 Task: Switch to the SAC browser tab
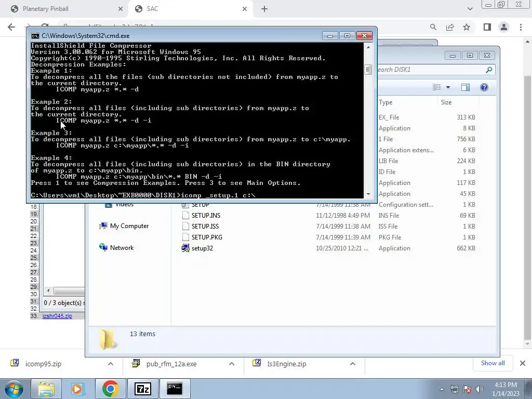[190, 9]
